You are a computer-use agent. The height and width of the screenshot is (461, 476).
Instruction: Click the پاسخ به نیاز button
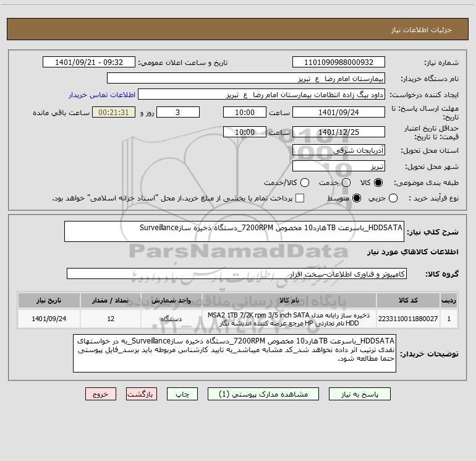click(359, 394)
